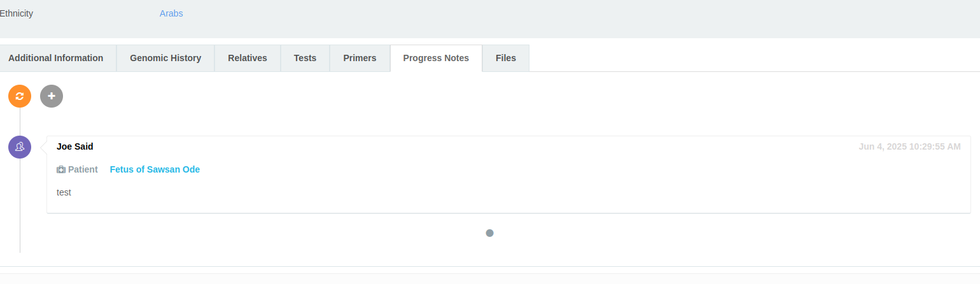Add a new progress note with plus icon
The height and width of the screenshot is (284, 980).
point(52,96)
